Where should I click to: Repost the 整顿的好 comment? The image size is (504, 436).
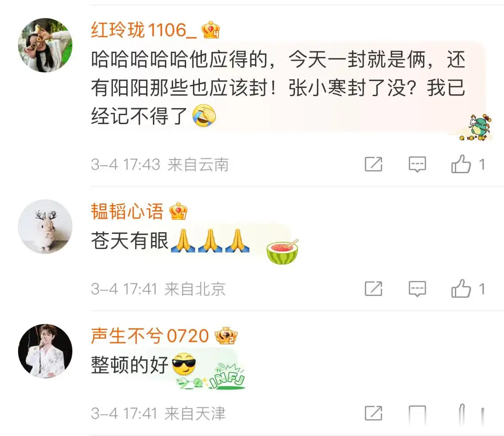(x=373, y=413)
